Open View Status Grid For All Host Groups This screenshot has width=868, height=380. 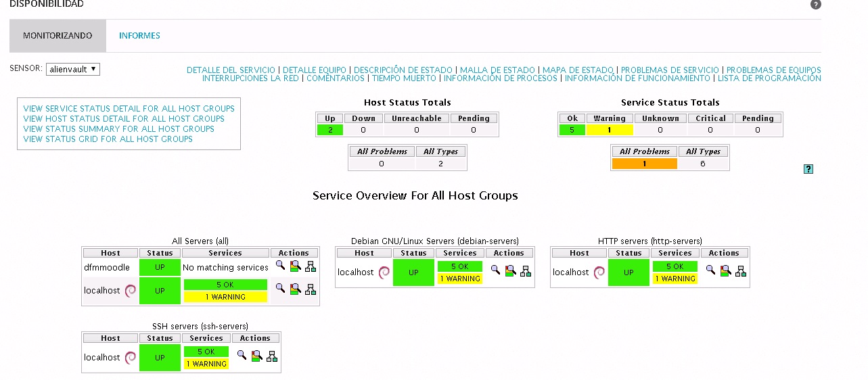[x=108, y=139]
